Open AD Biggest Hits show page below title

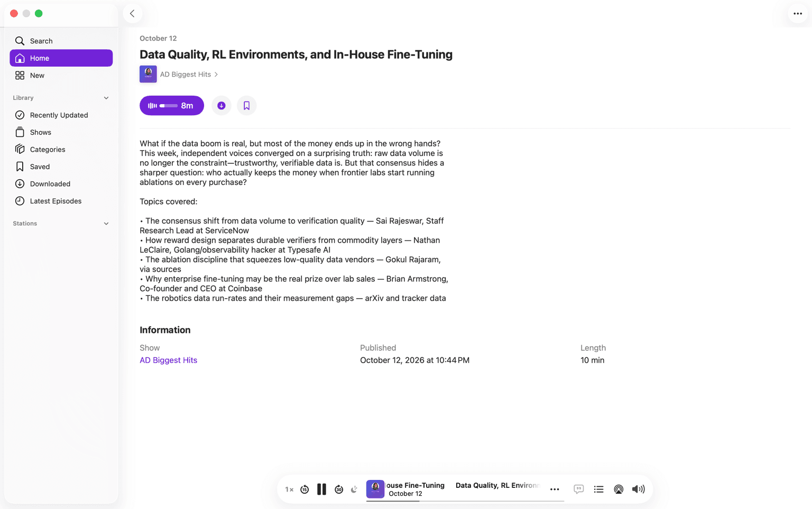click(x=189, y=75)
